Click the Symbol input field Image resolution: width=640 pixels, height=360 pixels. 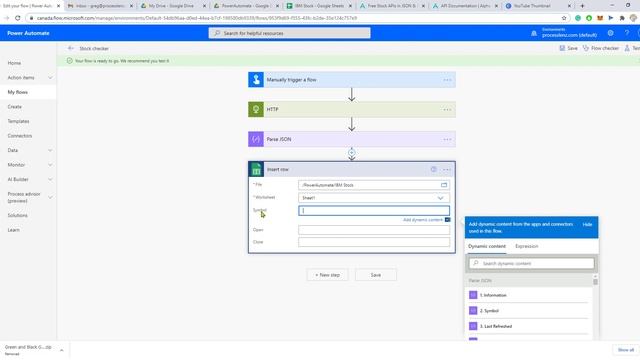tap(374, 211)
